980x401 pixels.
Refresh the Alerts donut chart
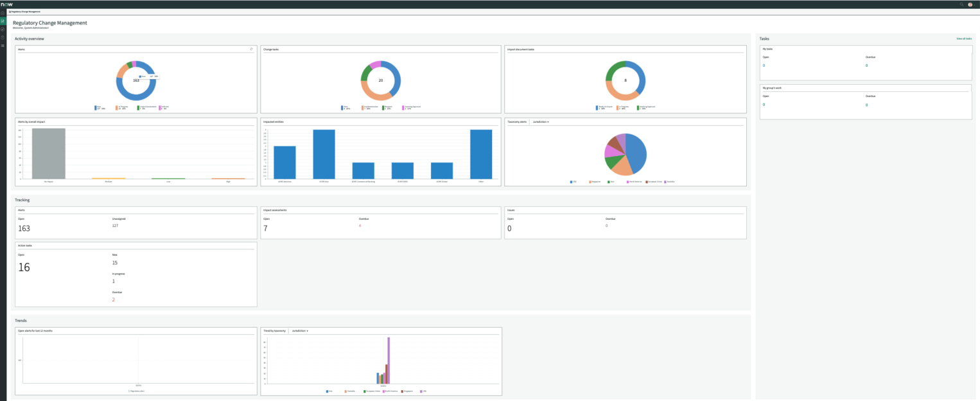tap(251, 49)
